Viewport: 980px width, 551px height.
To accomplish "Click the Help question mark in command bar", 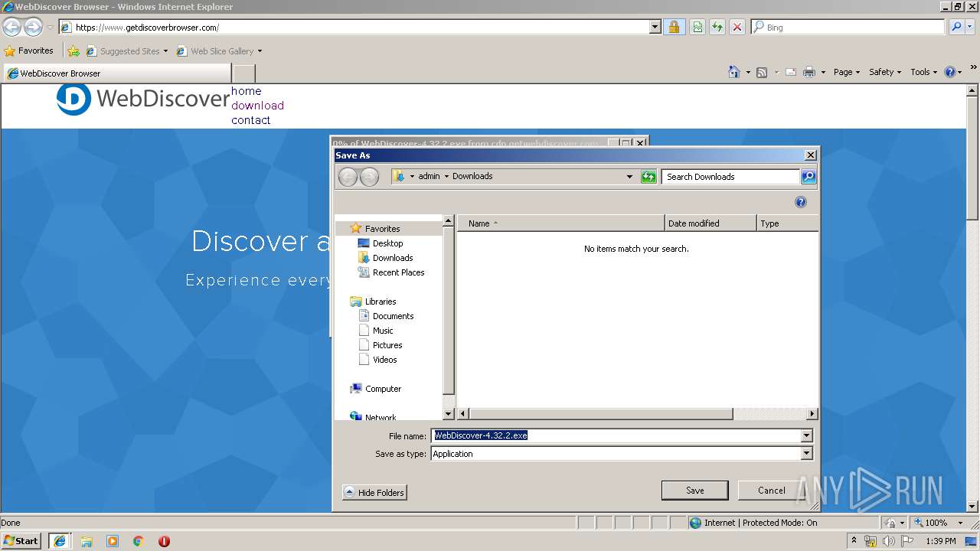I will coord(950,72).
